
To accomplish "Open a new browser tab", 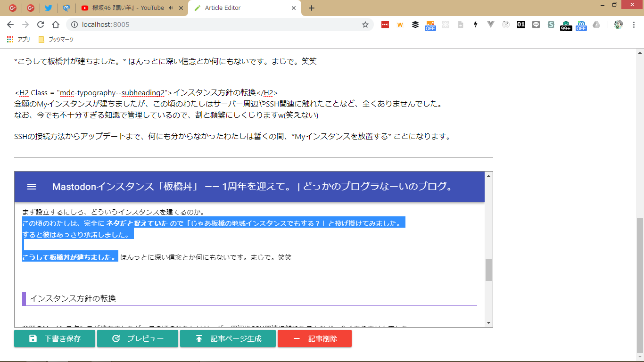I will [311, 8].
